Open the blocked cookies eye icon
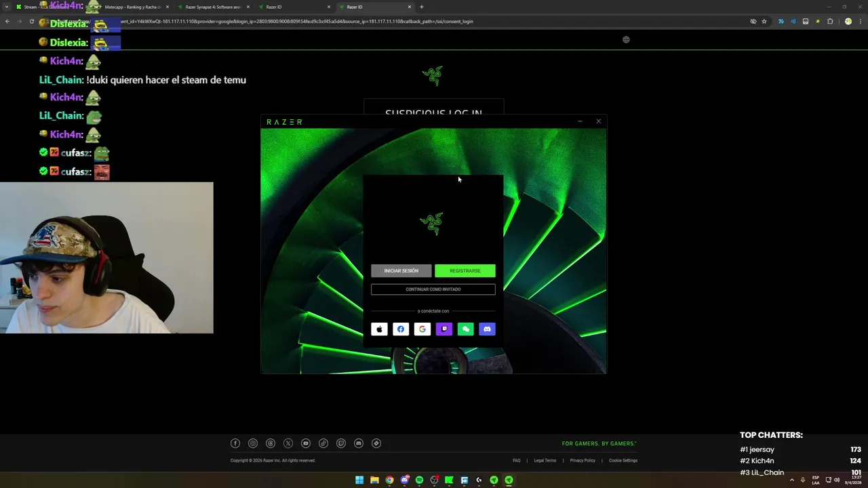The image size is (868, 488). pos(753,21)
